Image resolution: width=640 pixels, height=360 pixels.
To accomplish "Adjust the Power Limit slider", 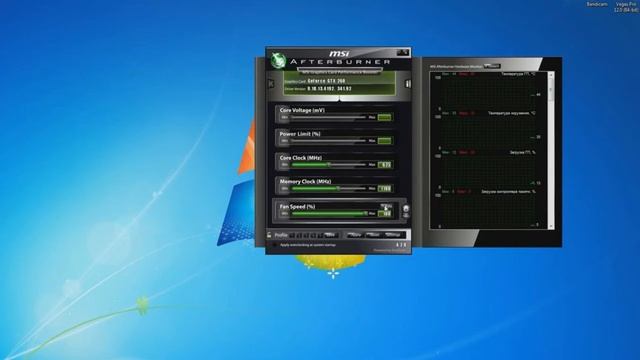I will pyautogui.click(x=328, y=141).
